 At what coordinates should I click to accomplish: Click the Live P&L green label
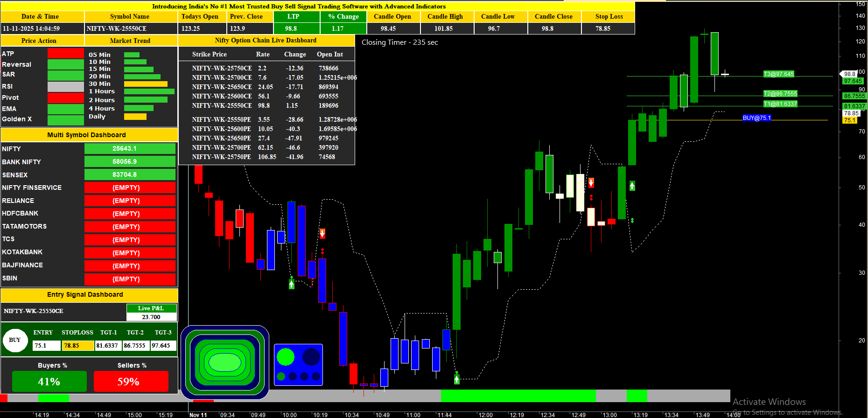151,308
